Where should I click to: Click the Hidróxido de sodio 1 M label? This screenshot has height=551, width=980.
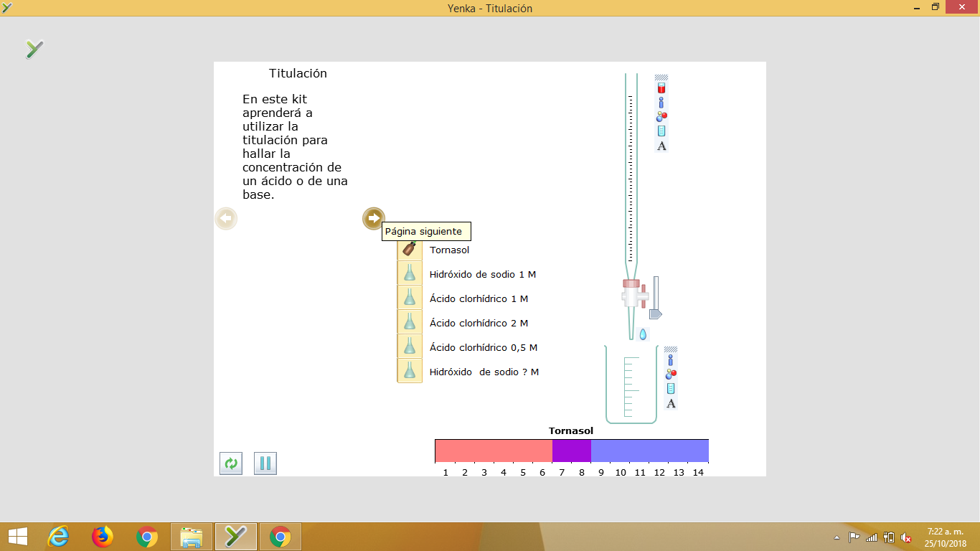tap(483, 274)
